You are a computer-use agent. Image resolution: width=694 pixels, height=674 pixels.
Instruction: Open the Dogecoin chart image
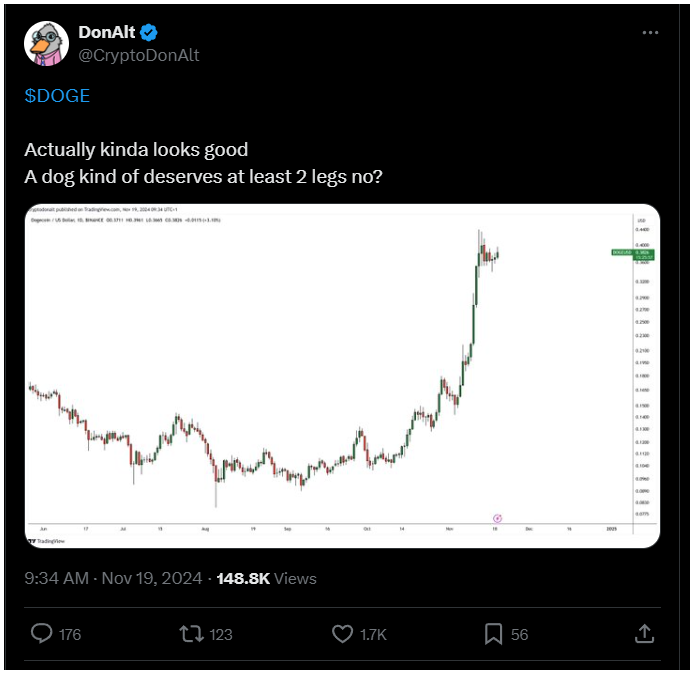coord(342,376)
